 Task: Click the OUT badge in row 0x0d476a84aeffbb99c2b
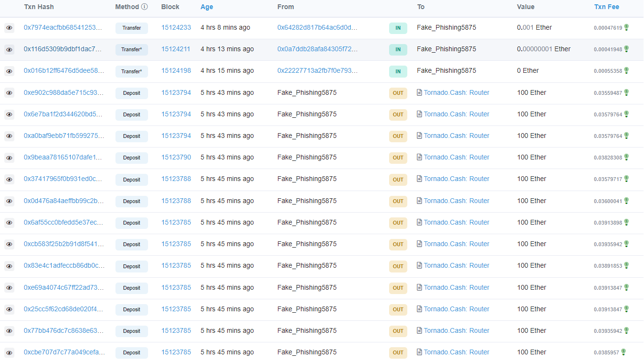point(398,201)
